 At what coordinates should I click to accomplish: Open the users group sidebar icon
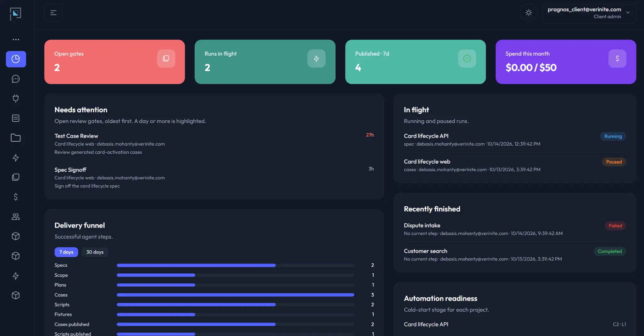16,216
